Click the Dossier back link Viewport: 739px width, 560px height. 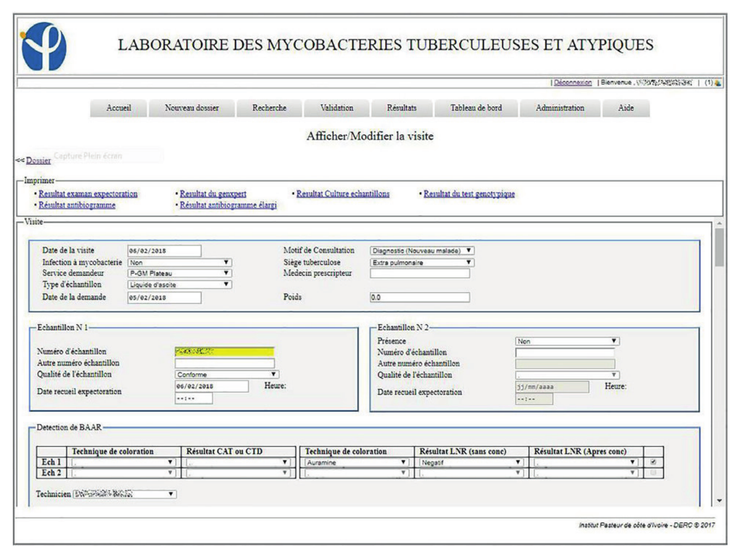(38, 161)
